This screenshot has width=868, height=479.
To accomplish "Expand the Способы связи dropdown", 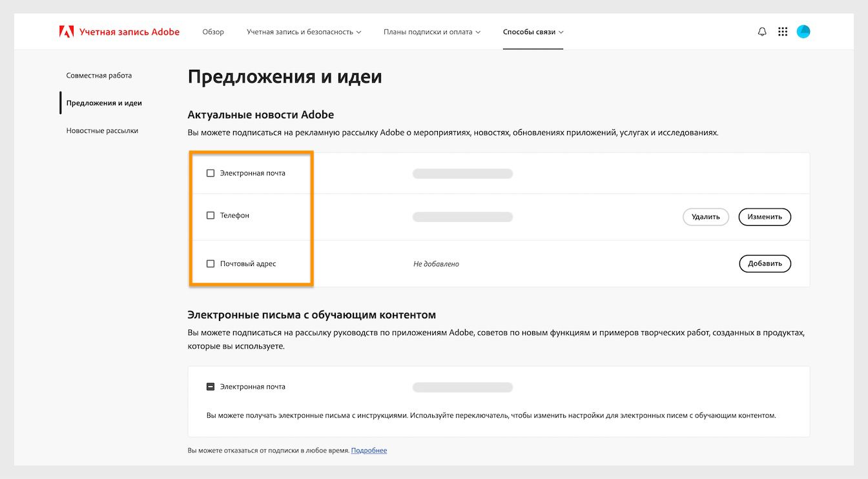I will pyautogui.click(x=533, y=30).
